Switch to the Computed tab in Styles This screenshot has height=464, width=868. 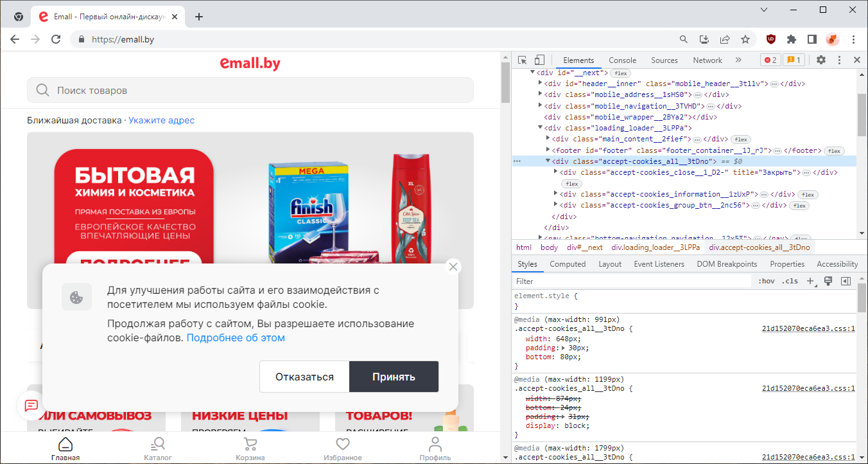pos(568,263)
